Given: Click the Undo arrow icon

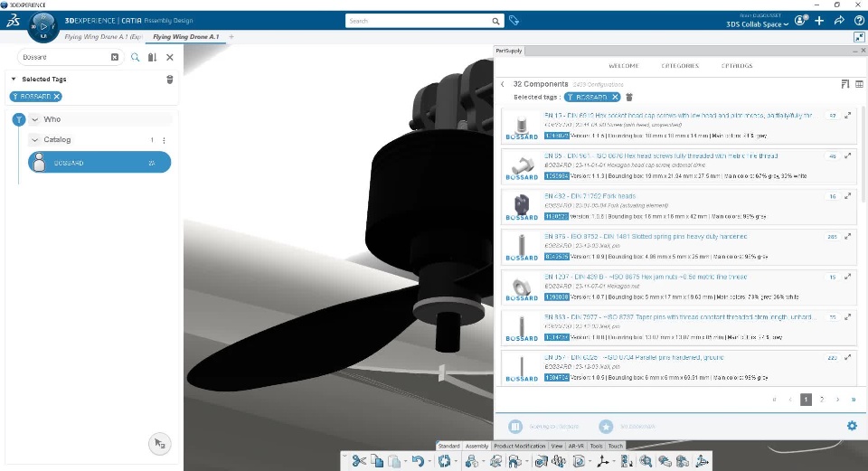Looking at the screenshot, I should click(418, 460).
